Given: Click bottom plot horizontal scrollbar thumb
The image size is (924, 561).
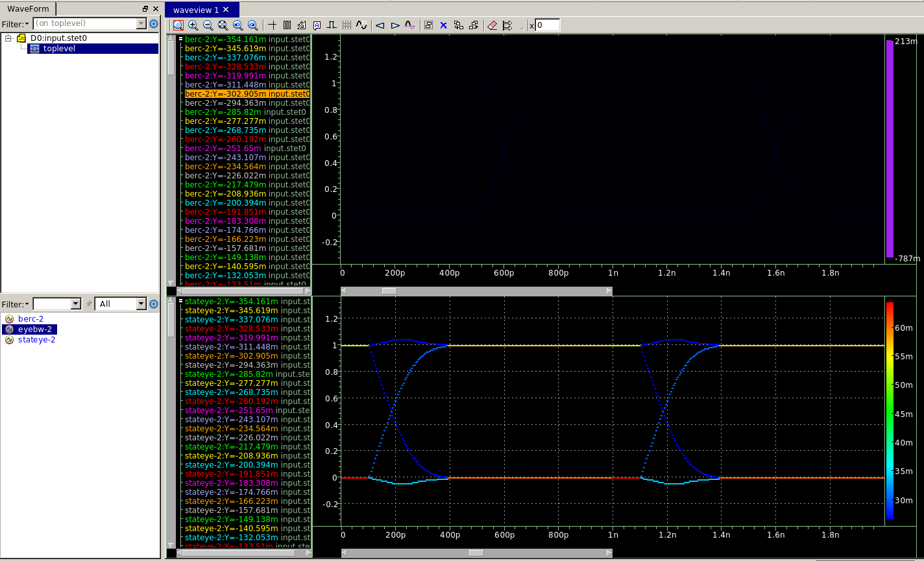Looking at the screenshot, I should tap(476, 553).
